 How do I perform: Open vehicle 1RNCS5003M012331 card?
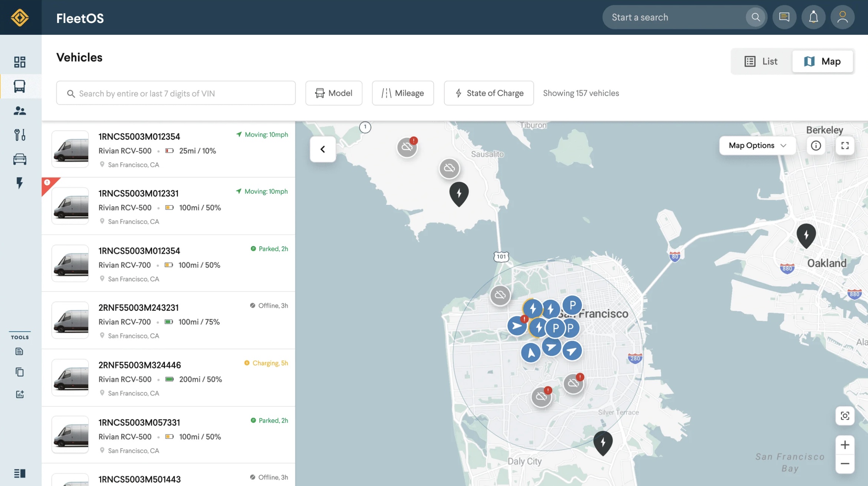click(x=169, y=206)
